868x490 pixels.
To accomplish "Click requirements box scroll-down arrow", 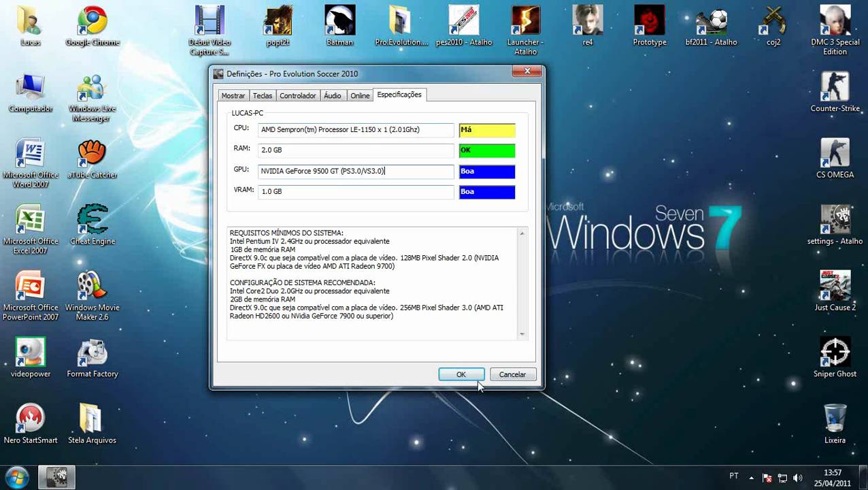I will [x=522, y=333].
